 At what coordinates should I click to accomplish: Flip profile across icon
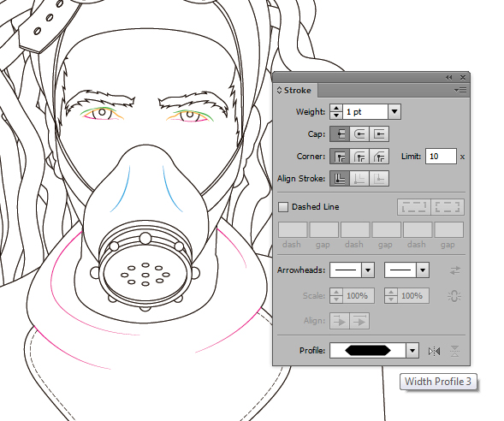coord(454,352)
